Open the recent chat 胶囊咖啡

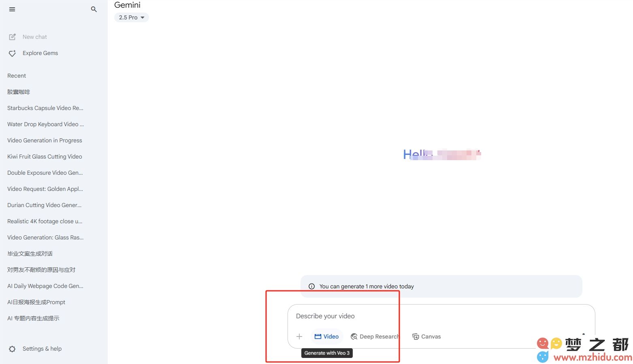pos(19,92)
